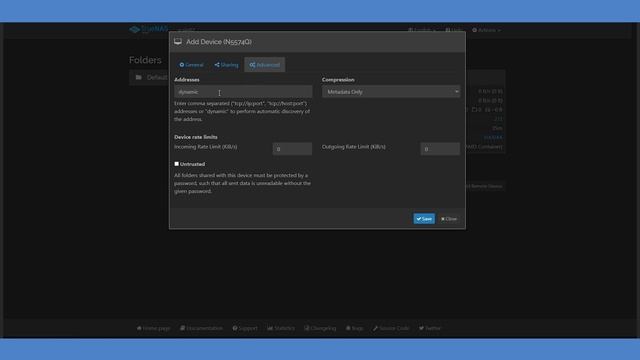
Task: Click the bug icon beside Bugs
Action: point(348,328)
